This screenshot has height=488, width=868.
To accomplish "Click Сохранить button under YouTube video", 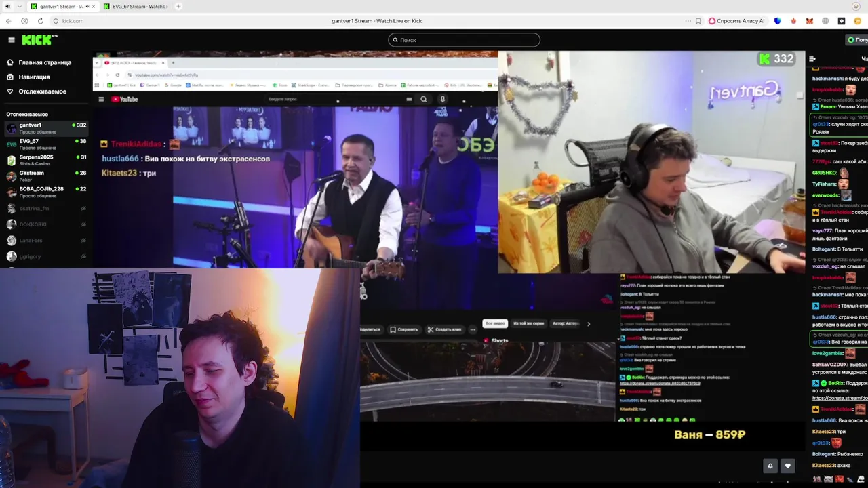I will [404, 329].
